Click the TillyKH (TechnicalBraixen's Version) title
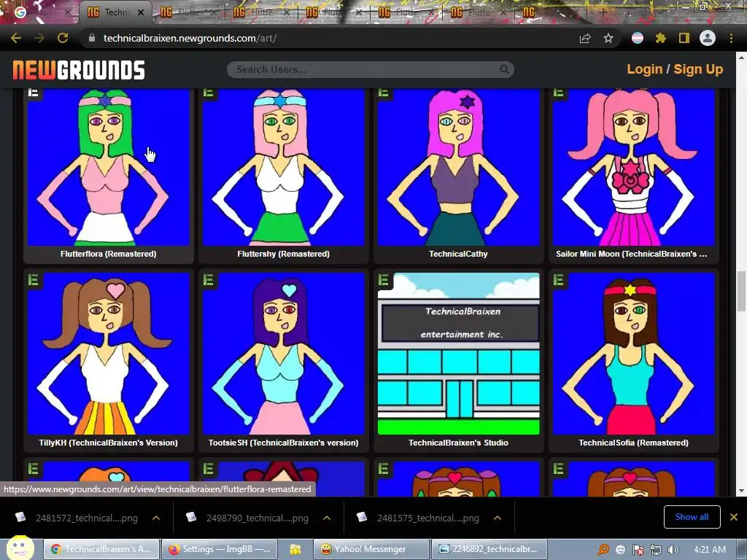The image size is (747, 560). [108, 443]
